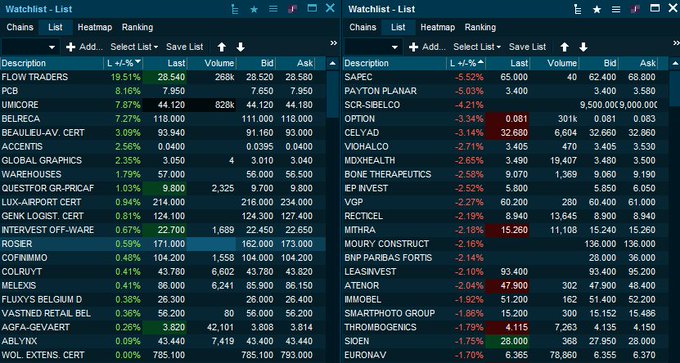Image resolution: width=680 pixels, height=363 pixels.
Task: Select the COLRUYT row
Action: [x=163, y=271]
